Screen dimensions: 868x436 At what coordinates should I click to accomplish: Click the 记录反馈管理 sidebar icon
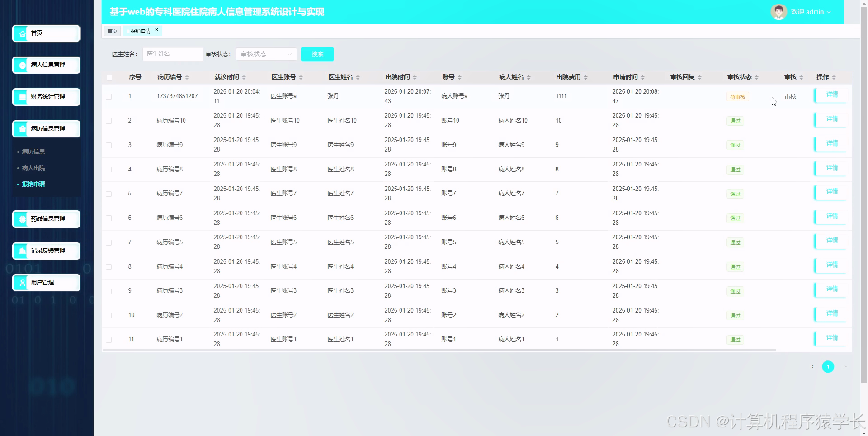[x=22, y=251]
